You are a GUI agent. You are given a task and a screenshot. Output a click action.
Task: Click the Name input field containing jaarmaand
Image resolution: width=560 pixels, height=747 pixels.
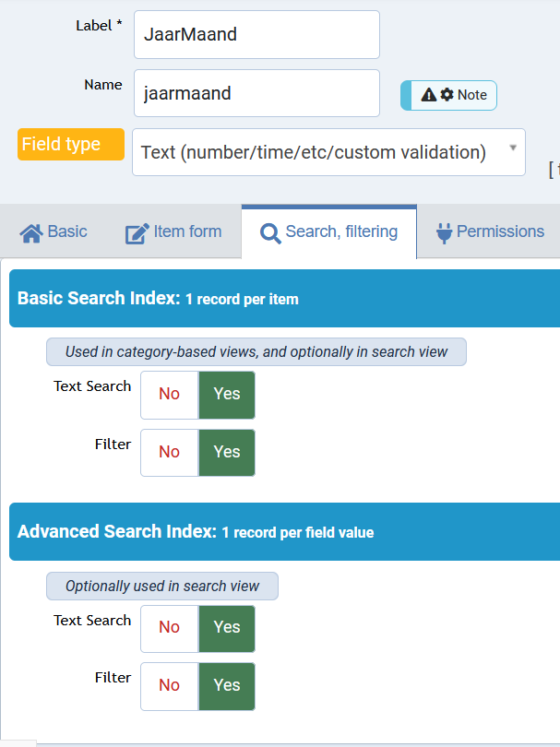click(x=256, y=93)
